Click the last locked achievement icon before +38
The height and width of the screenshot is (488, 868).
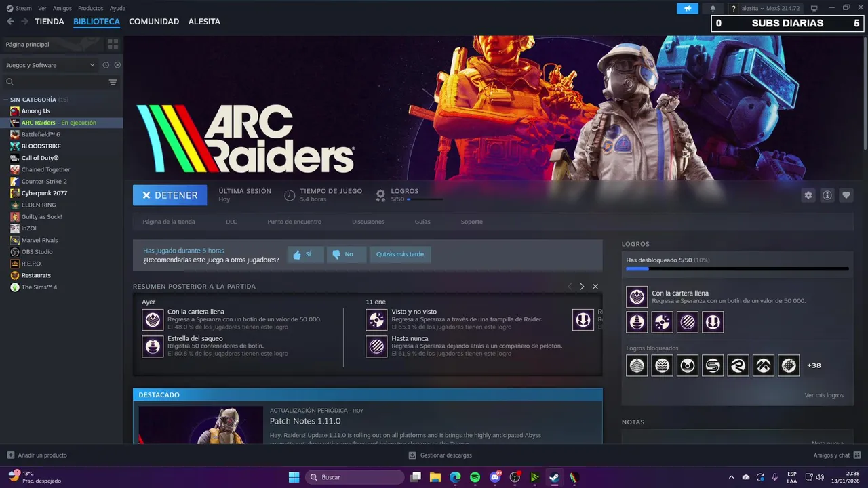(789, 365)
